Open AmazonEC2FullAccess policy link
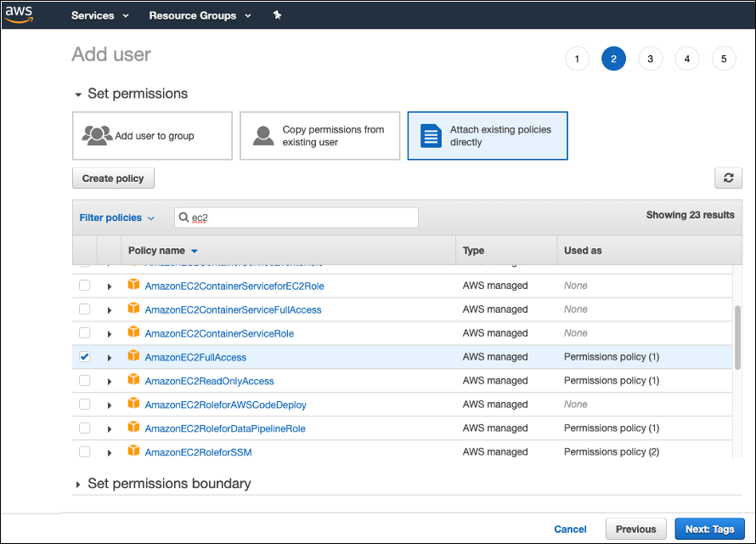 pyautogui.click(x=195, y=357)
